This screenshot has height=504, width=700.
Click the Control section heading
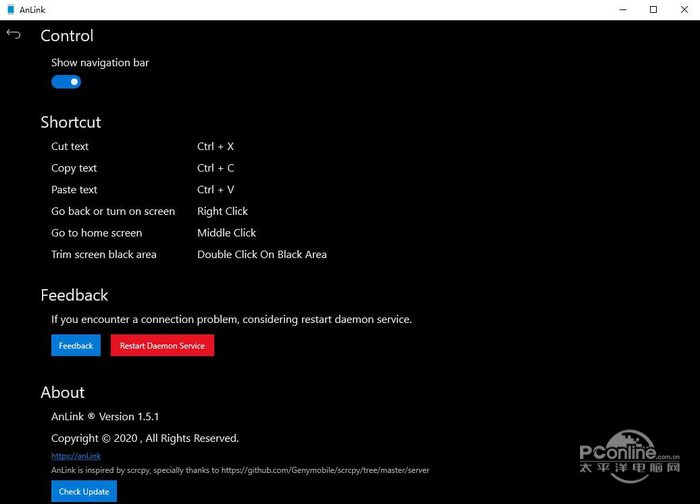(67, 36)
